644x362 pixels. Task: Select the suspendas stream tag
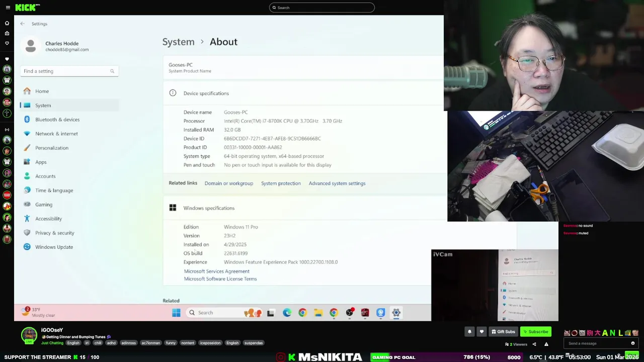tap(254, 343)
